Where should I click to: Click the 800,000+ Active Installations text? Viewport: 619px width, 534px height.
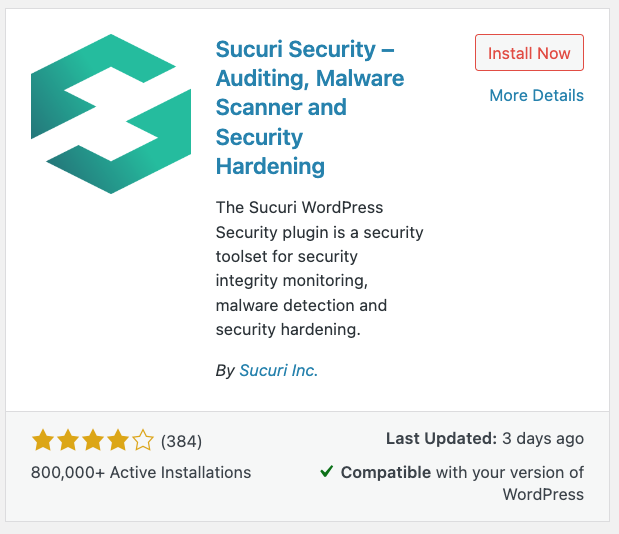pyautogui.click(x=141, y=472)
